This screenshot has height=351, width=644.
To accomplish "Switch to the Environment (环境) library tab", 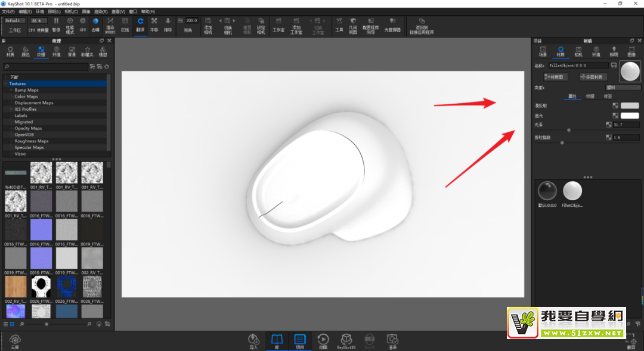I will [x=56, y=51].
